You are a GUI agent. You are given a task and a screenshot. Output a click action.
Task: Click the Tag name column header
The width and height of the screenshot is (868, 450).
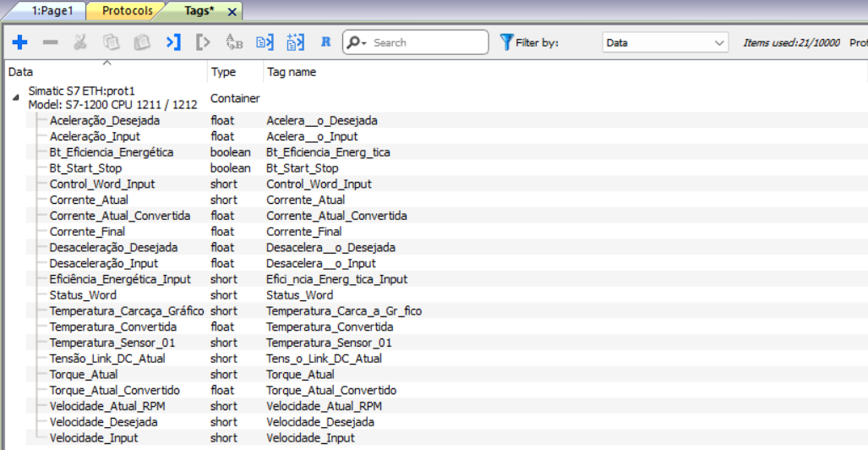pyautogui.click(x=292, y=72)
